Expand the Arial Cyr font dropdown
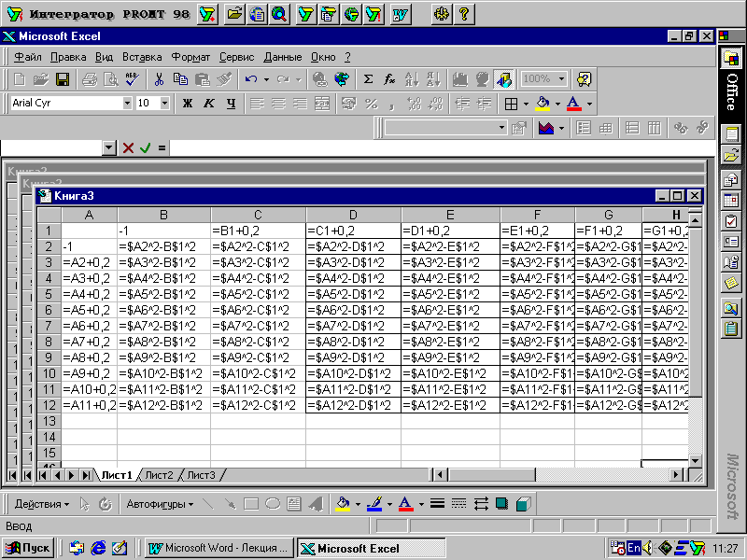Screen dimensions: 747x560 127,104
